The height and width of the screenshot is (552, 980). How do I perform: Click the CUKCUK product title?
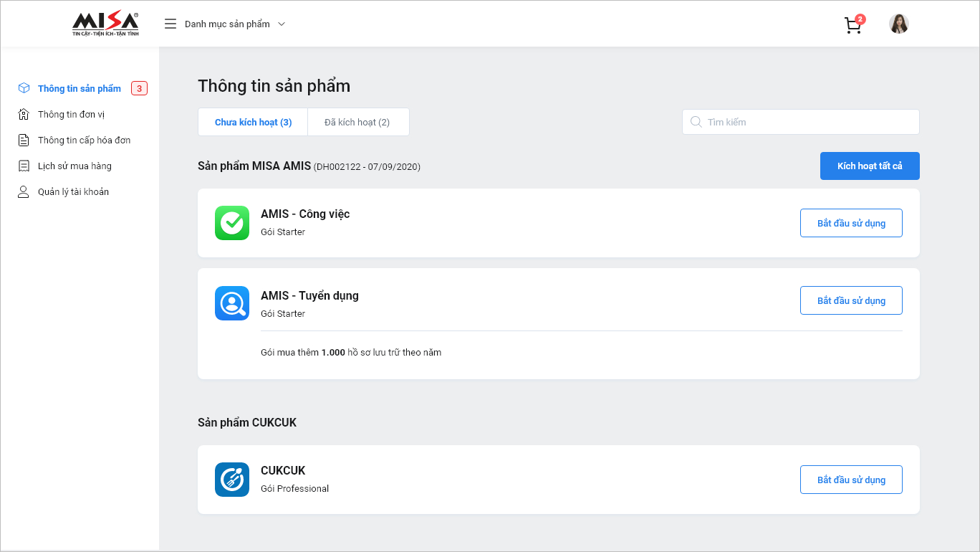pyautogui.click(x=283, y=470)
